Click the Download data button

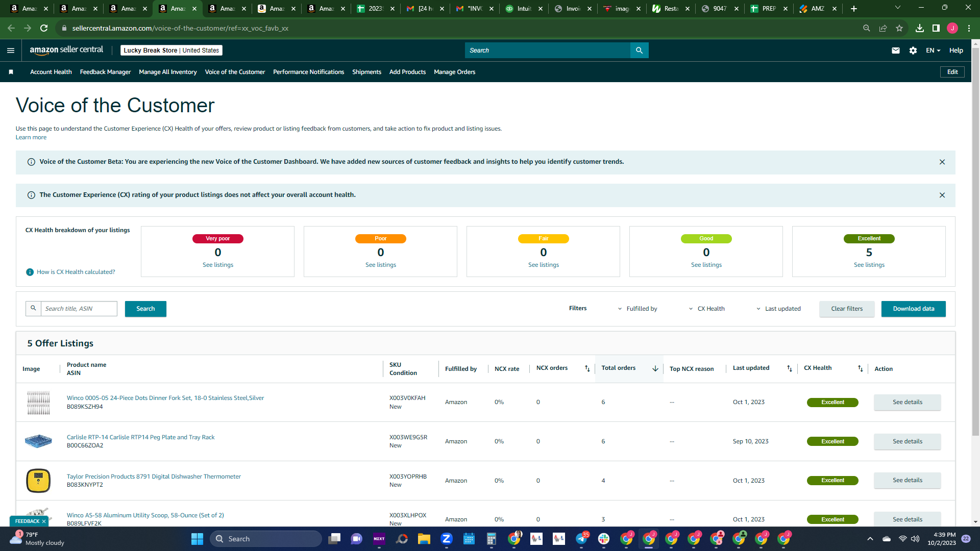click(x=914, y=309)
